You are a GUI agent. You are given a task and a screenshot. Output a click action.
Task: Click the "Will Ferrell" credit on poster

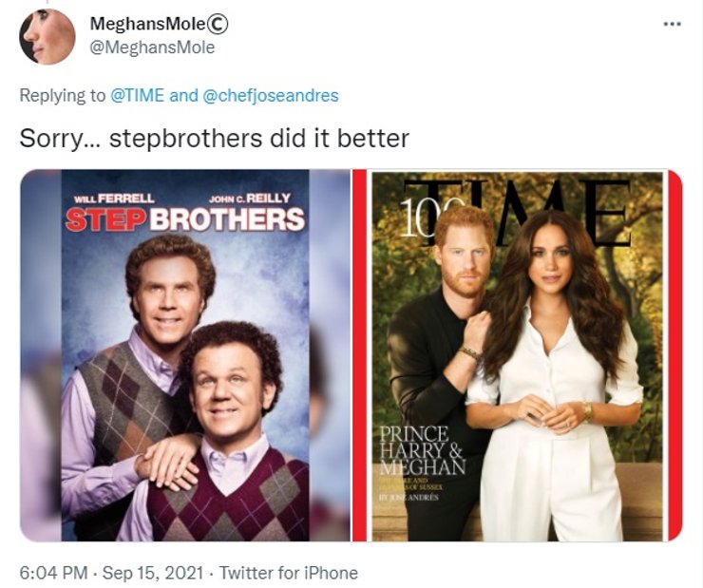114,199
